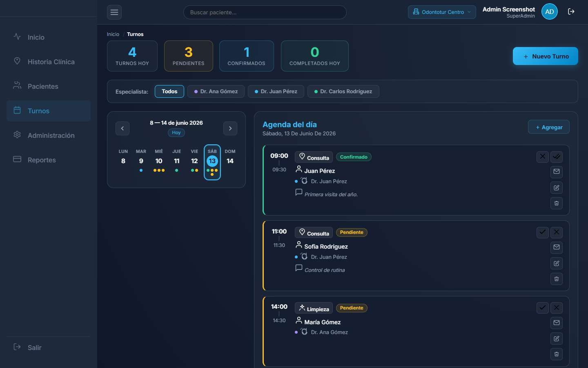588x368 pixels.
Task: Go to previous week in calendar
Action: coord(122,128)
